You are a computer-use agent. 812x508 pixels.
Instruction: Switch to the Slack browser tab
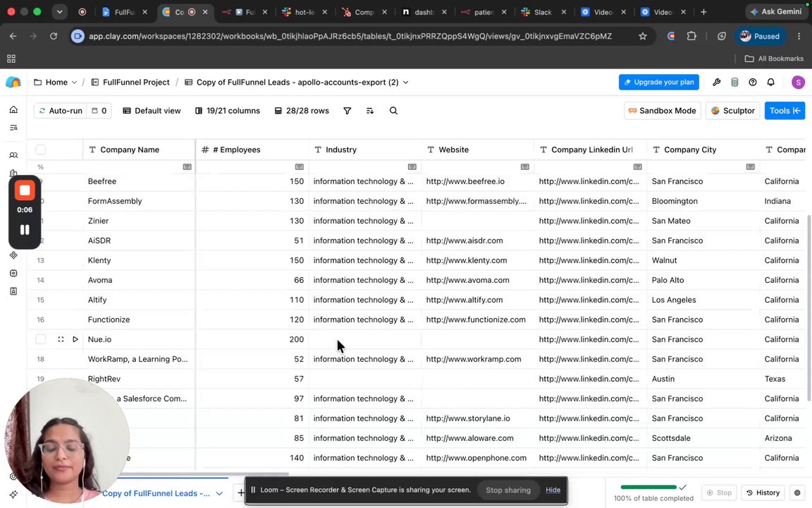tap(543, 12)
